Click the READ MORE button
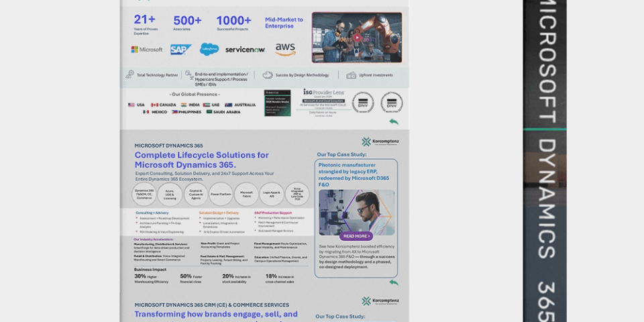The height and width of the screenshot is (322, 644). [356, 236]
